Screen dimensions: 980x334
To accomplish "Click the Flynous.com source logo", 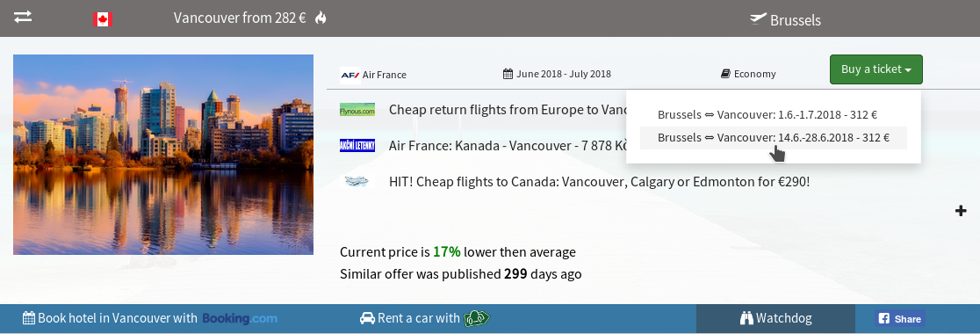I will coord(357,110).
